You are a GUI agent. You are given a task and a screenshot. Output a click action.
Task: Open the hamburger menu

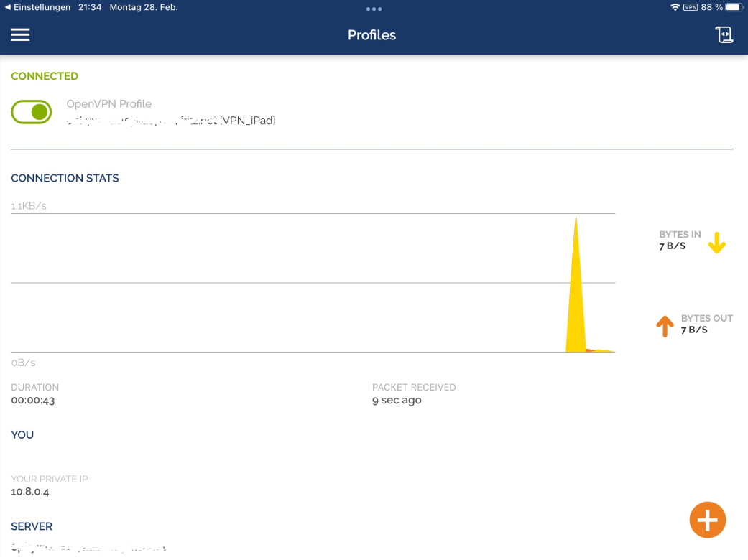[x=20, y=35]
